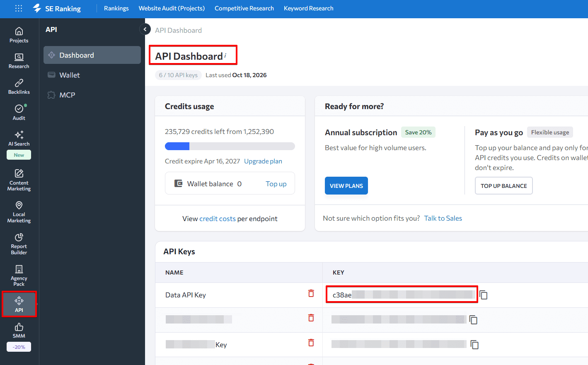Open Keyword Research menu

[309, 8]
